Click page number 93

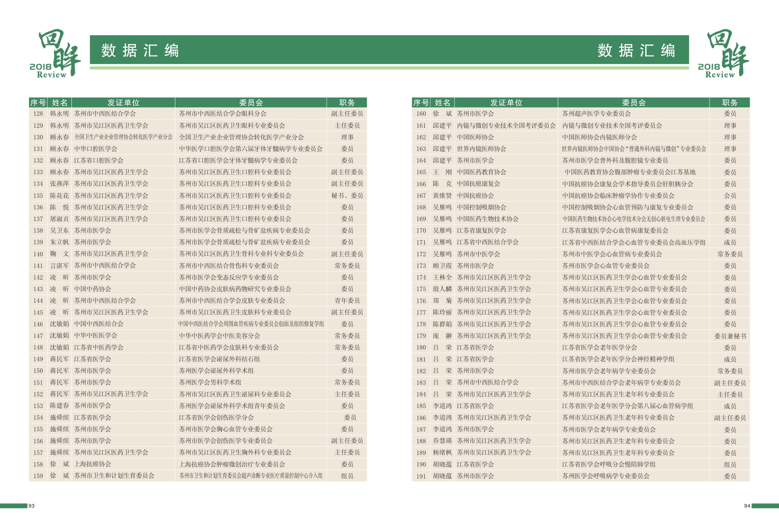[32, 506]
